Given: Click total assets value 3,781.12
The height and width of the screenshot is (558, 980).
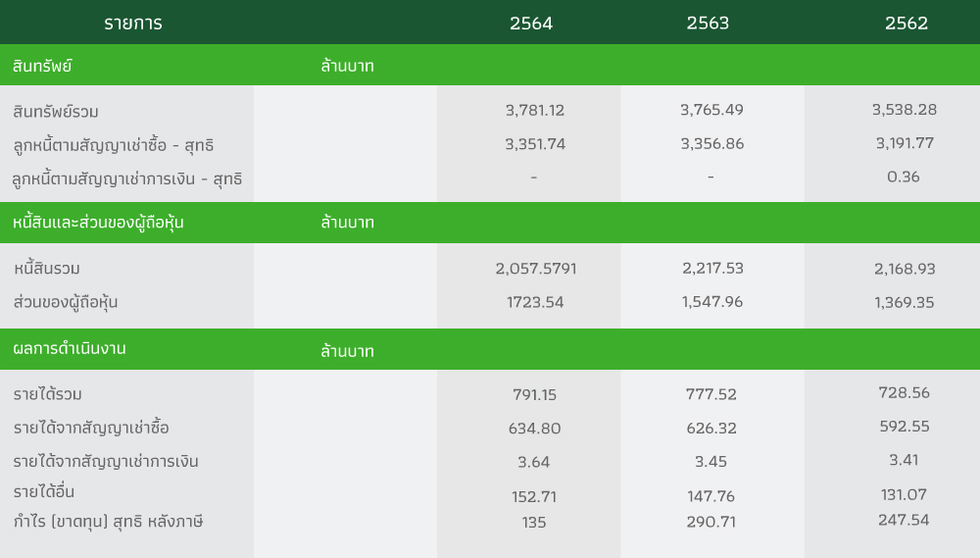Looking at the screenshot, I should [x=535, y=110].
